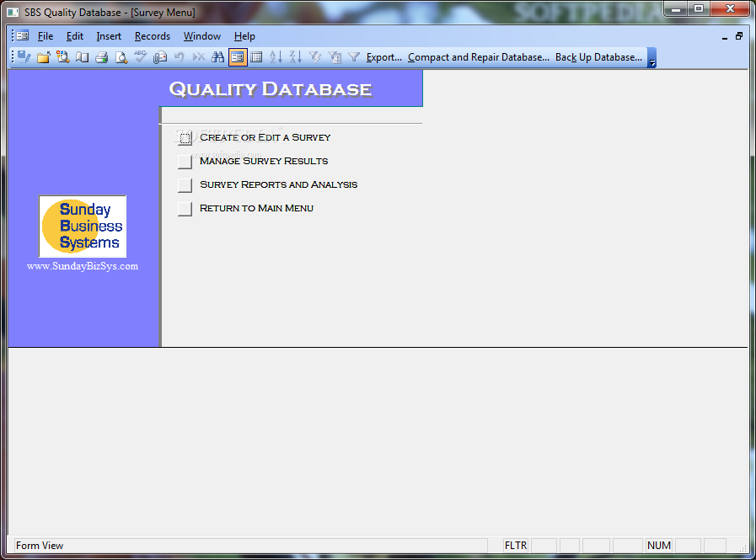Restore the inner Survey Menu window
Image resolution: width=756 pixels, height=560 pixels.
pos(738,36)
